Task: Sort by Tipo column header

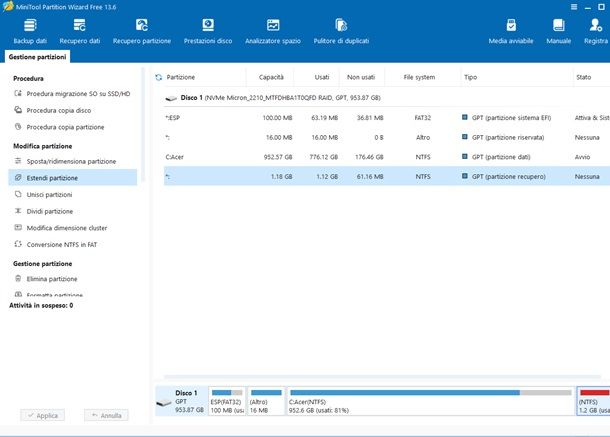Action: 470,77
